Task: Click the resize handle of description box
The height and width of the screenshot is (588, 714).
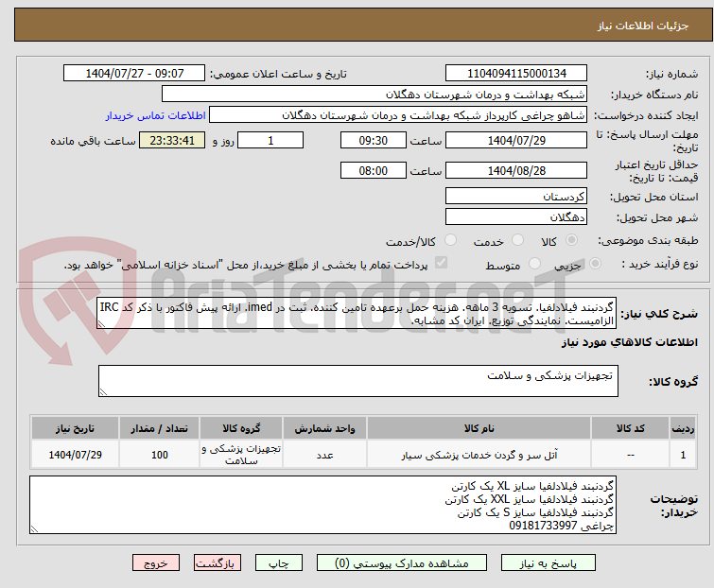Action: click(x=101, y=324)
